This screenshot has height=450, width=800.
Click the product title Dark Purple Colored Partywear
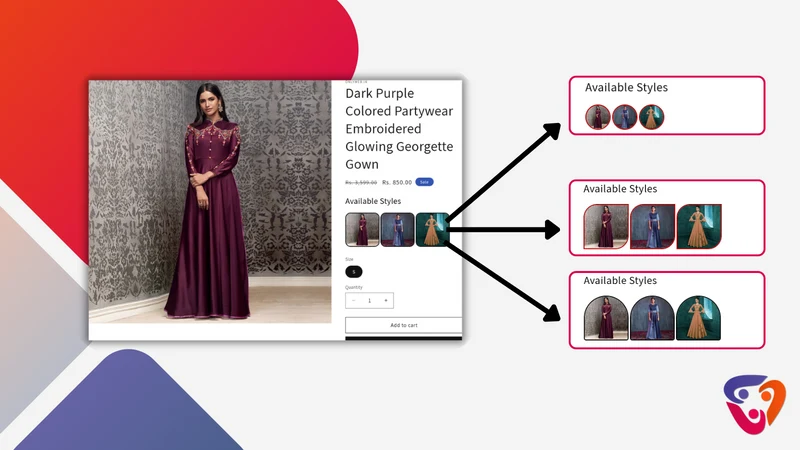coord(399,129)
